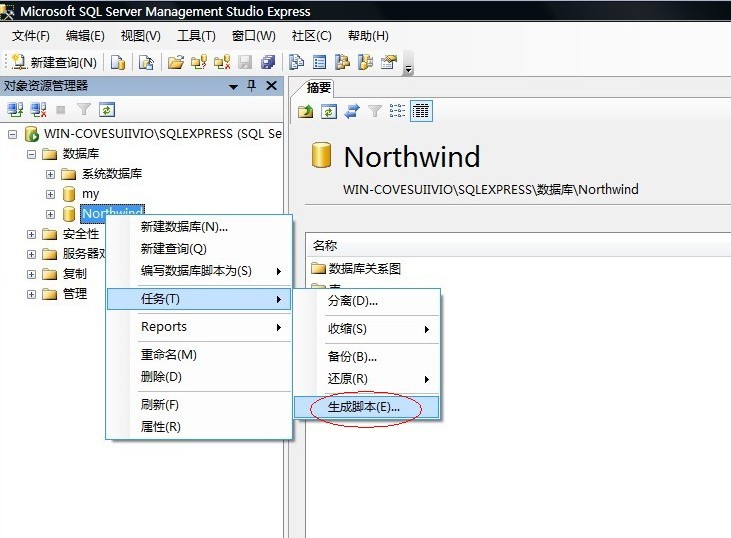The height and width of the screenshot is (538, 731).
Task: Expand the 服务器对象 folder node
Action: (x=31, y=254)
